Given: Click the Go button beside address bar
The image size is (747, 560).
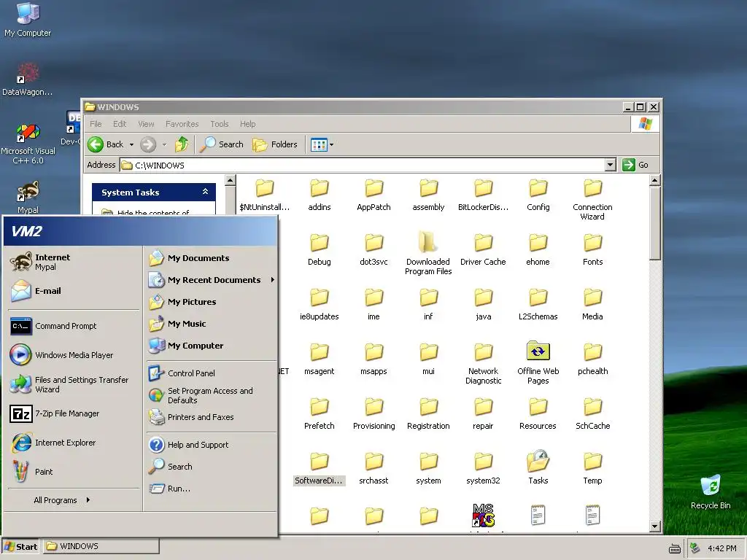Looking at the screenshot, I should pyautogui.click(x=635, y=165).
